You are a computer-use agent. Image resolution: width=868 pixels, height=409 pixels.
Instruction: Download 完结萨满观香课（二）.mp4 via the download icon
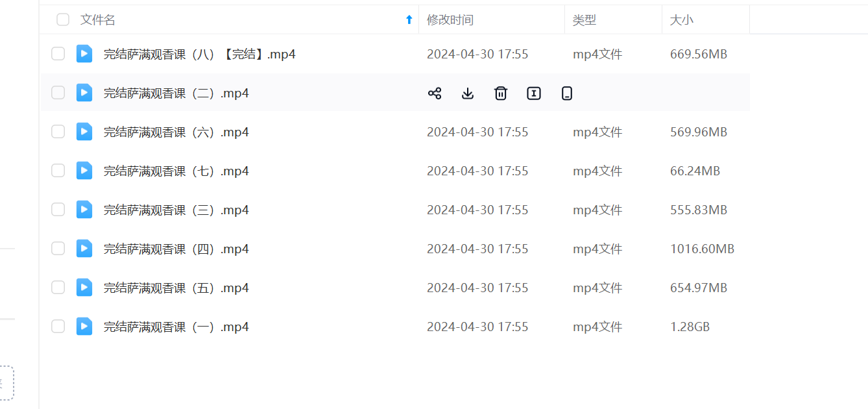pos(468,93)
